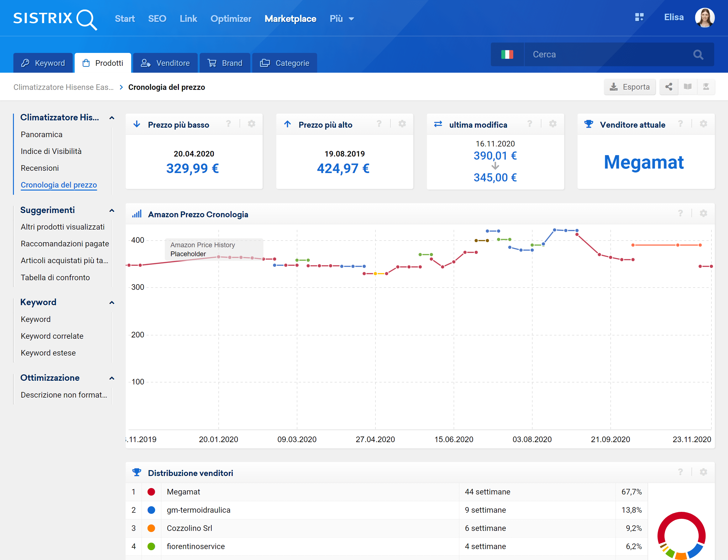Open Panoramica in the sidebar
This screenshot has height=560, width=728.
point(42,135)
